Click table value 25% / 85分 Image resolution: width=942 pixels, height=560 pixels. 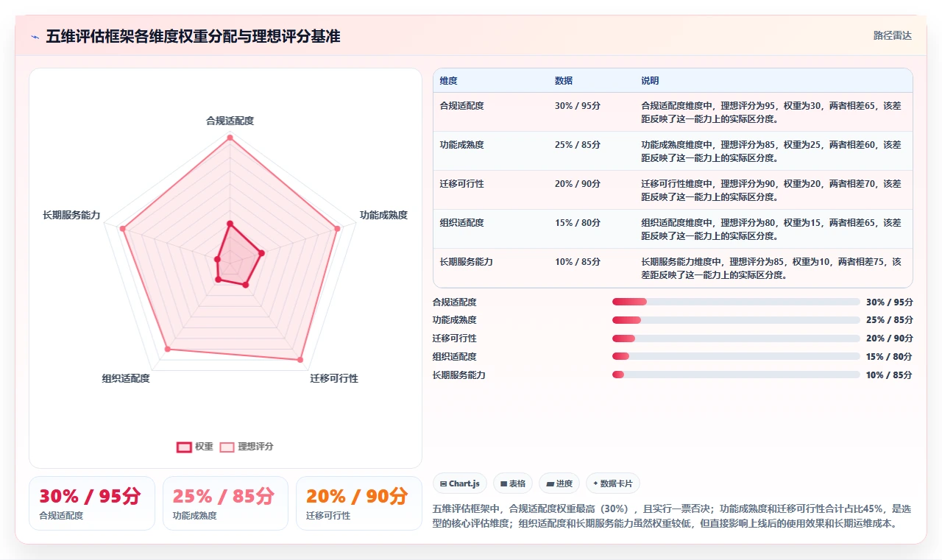pyautogui.click(x=578, y=145)
